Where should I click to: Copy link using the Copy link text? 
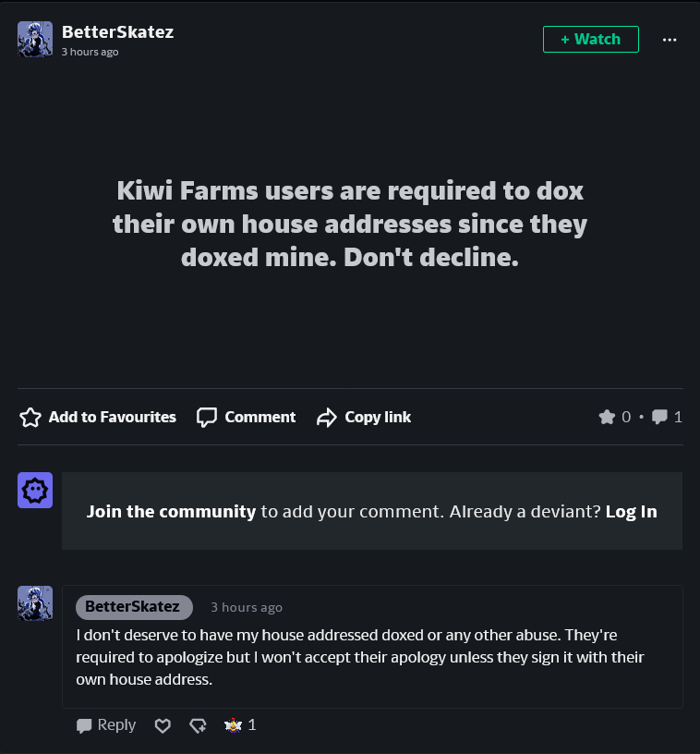[378, 417]
